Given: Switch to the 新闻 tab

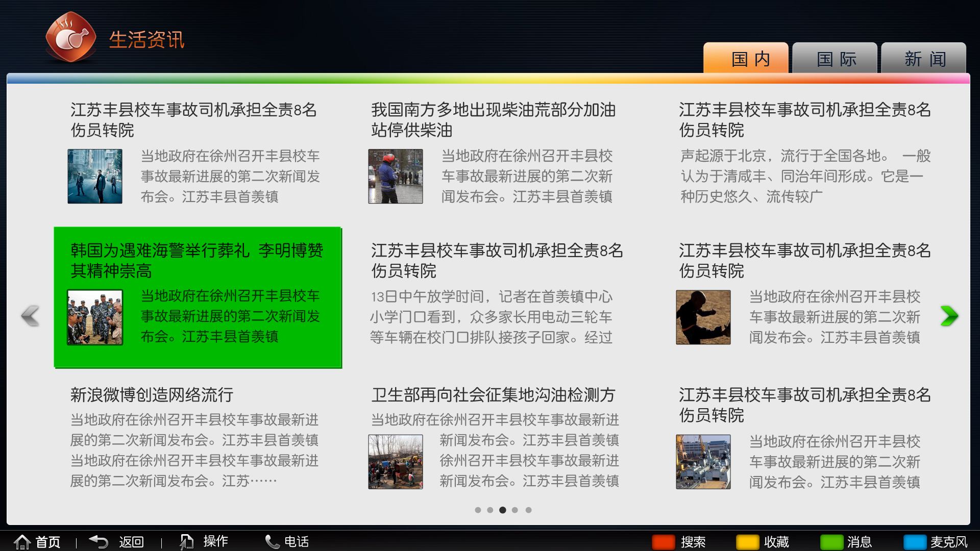Looking at the screenshot, I should pyautogui.click(x=923, y=58).
